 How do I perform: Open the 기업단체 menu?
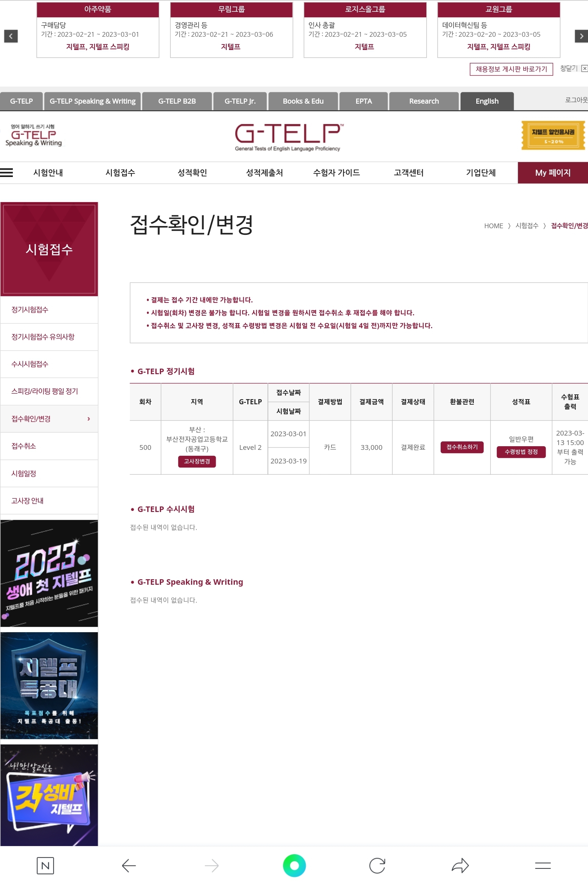[x=481, y=172]
